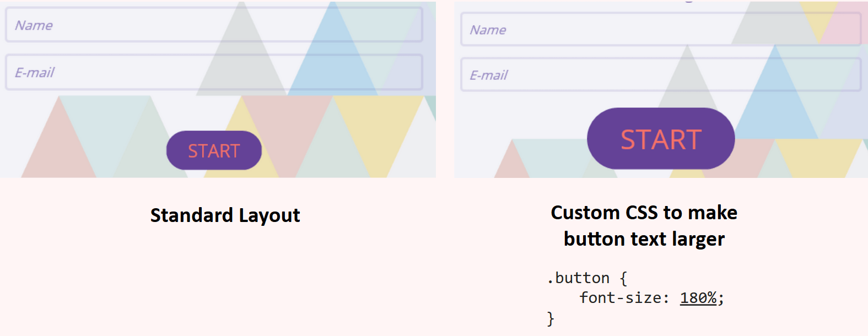Click the START label text inside the left button

coord(213,150)
